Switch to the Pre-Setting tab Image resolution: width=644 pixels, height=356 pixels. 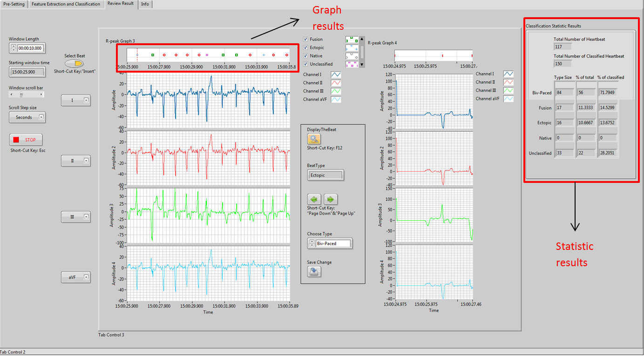tap(14, 4)
